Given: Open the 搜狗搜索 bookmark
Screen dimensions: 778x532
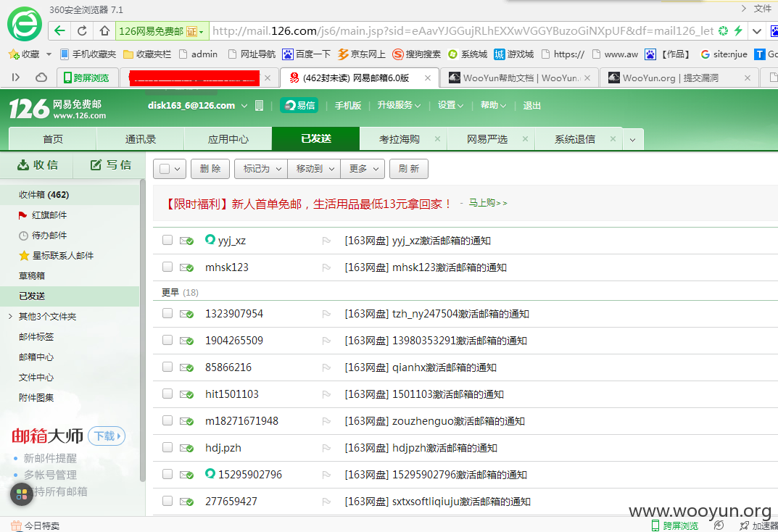Looking at the screenshot, I should tap(417, 54).
